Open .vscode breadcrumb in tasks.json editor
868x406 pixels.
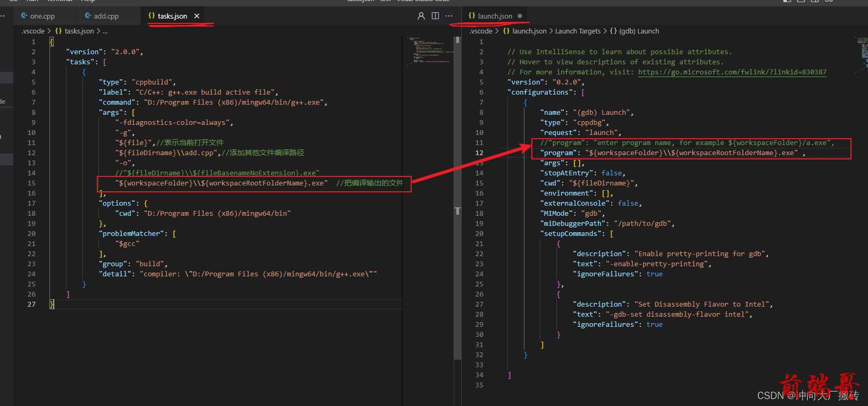point(33,31)
